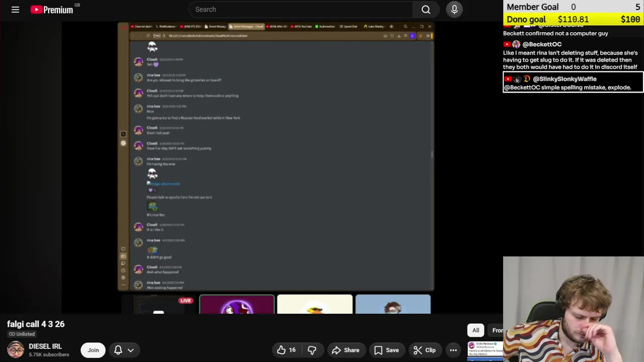Open the history clock icon in the sidebar
Image resolution: width=644 pixels, height=362 pixels.
coord(123,270)
